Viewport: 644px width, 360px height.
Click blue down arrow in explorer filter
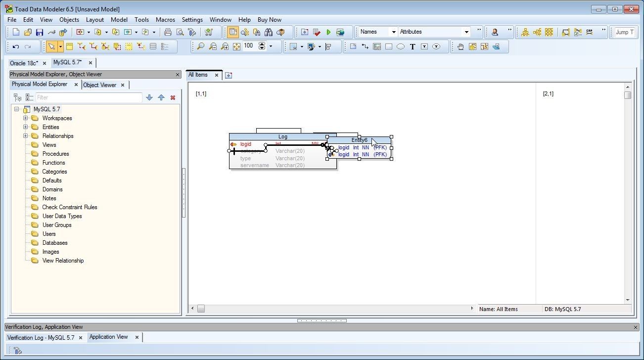coord(149,97)
